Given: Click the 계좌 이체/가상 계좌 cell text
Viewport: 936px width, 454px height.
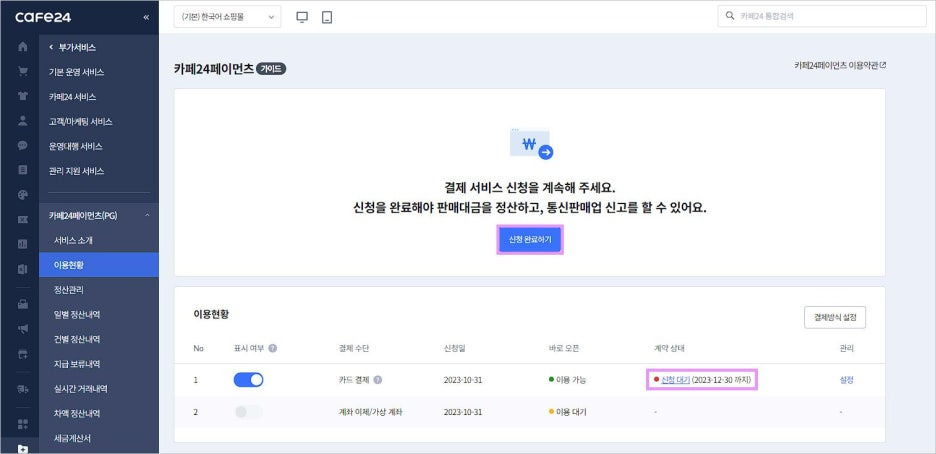Looking at the screenshot, I should point(370,412).
